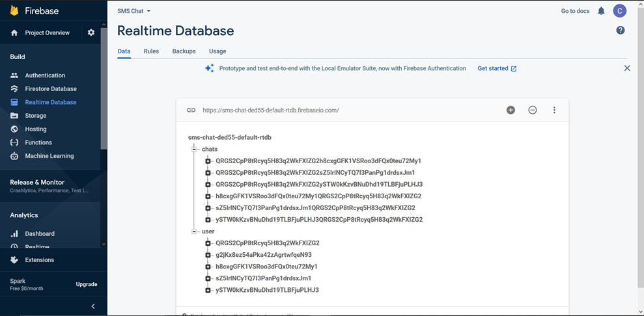The height and width of the screenshot is (316, 644).
Task: Click the Analytics Dashboard bar-chart icon
Action: tap(14, 233)
